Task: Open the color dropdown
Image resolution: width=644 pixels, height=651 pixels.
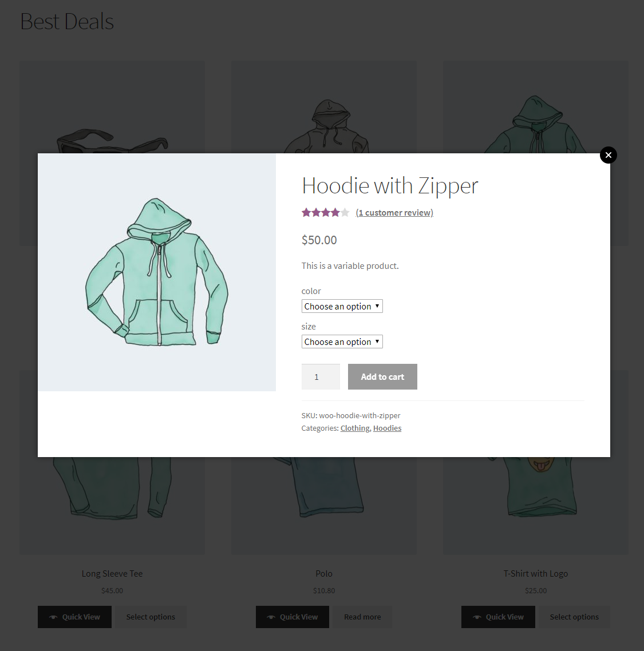Action: (342, 306)
